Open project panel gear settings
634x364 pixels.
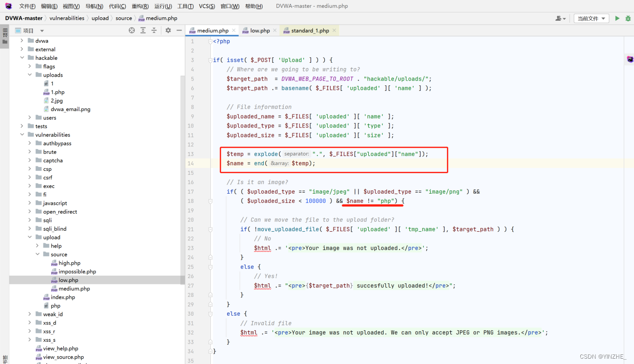coord(168,30)
